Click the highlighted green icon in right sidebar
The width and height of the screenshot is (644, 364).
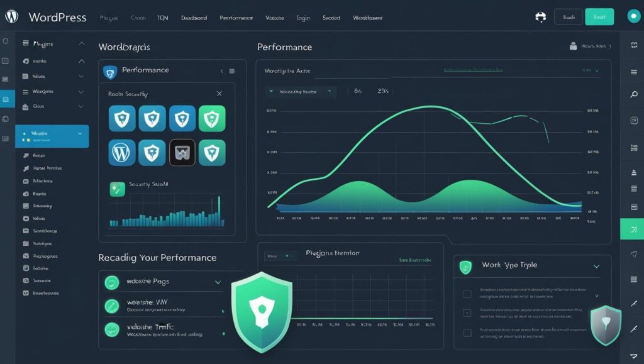point(632,229)
